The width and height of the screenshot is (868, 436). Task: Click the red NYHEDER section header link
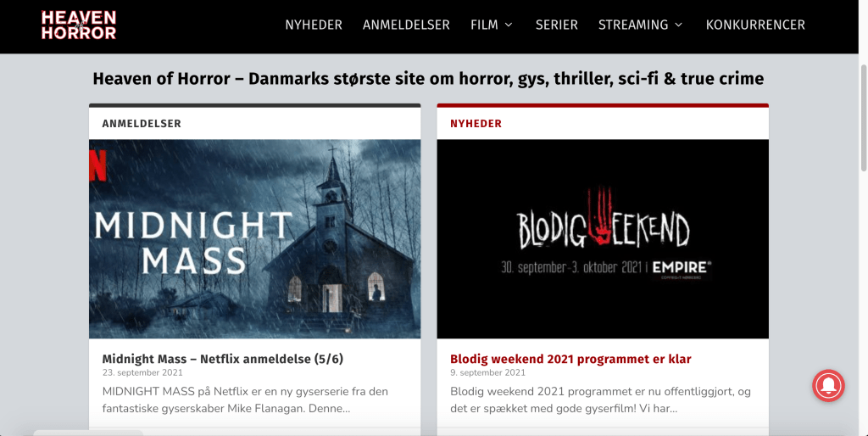[x=476, y=124]
